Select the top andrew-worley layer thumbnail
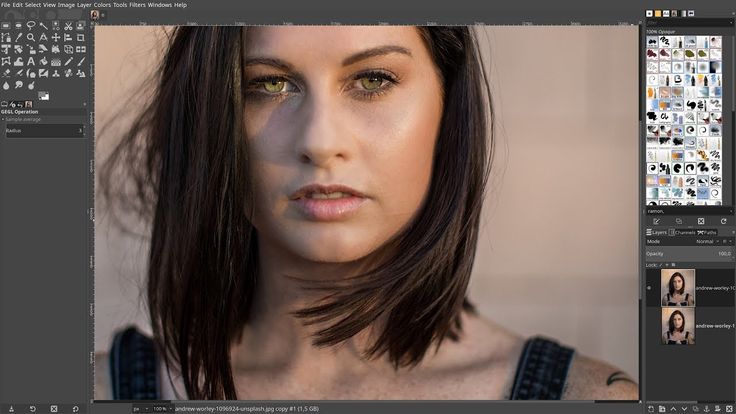 678,288
